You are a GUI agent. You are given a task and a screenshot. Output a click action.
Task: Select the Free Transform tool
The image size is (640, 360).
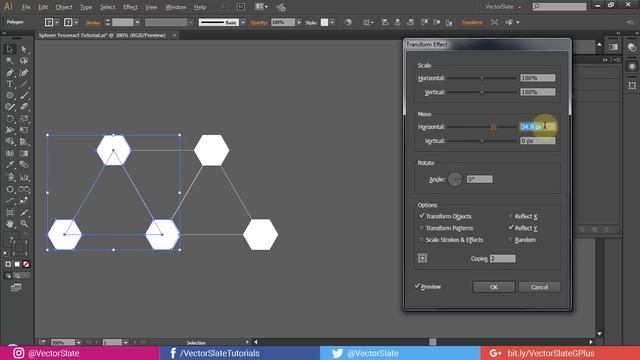[24, 130]
